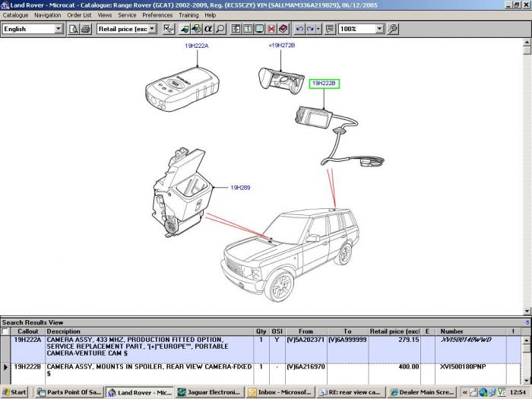532x399 pixels.
Task: Open the Navigation menu
Action: [47, 15]
